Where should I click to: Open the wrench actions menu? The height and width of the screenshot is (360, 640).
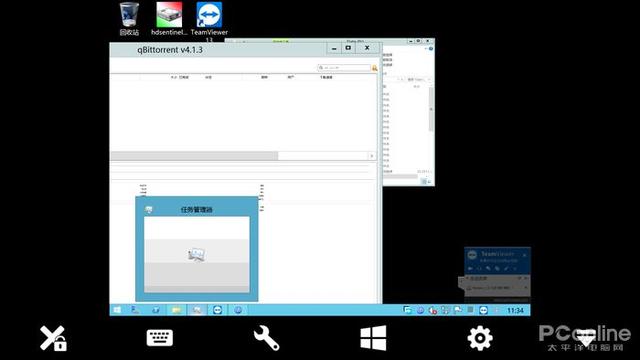coord(266,338)
